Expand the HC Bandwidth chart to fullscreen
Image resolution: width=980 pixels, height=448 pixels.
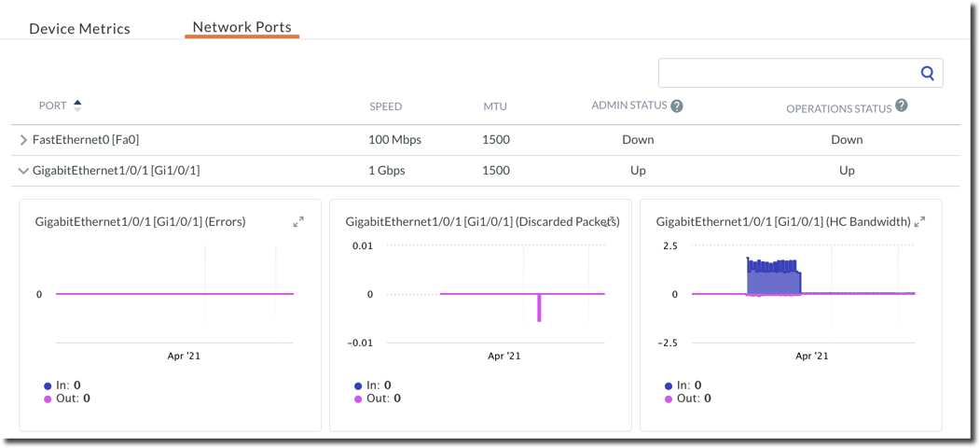coord(919,222)
